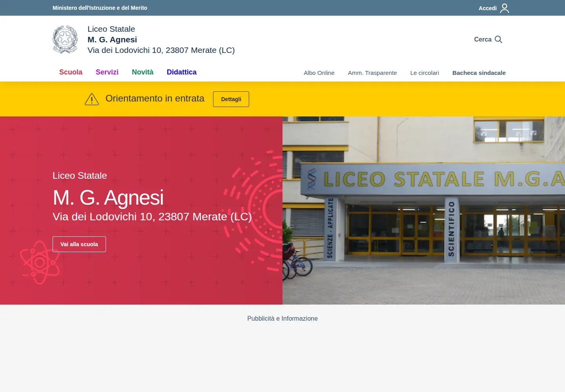The width and height of the screenshot is (565, 392).
Task: Open the Servizi menu
Action: click(x=107, y=72)
